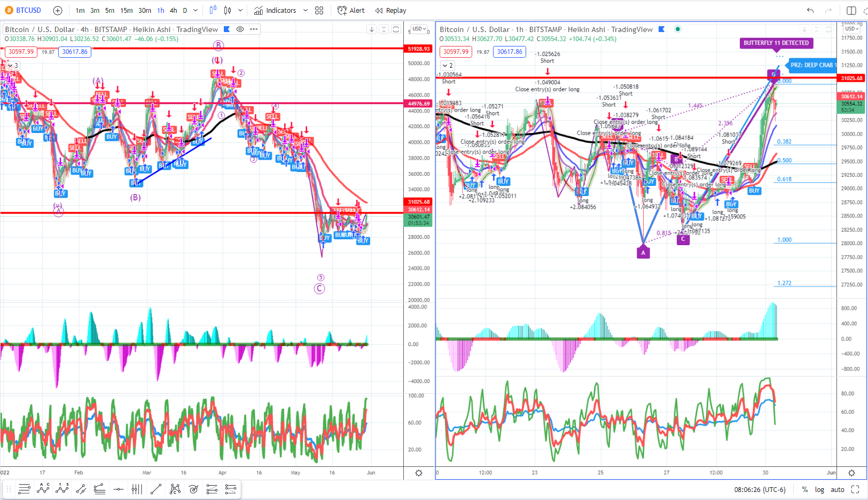Open the right chart USD currency dropdown

pos(852,29)
